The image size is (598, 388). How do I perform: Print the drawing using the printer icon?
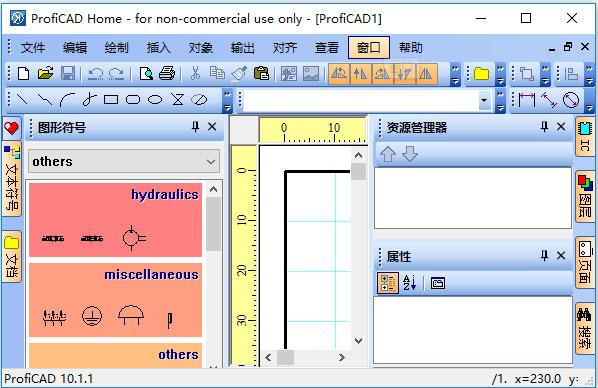(167, 74)
